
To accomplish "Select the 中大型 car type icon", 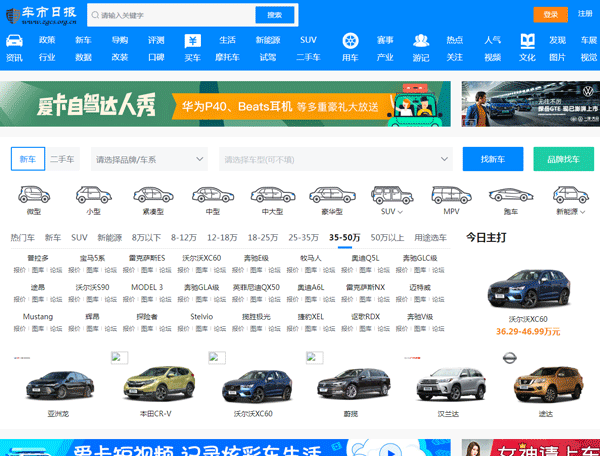I will [272, 194].
